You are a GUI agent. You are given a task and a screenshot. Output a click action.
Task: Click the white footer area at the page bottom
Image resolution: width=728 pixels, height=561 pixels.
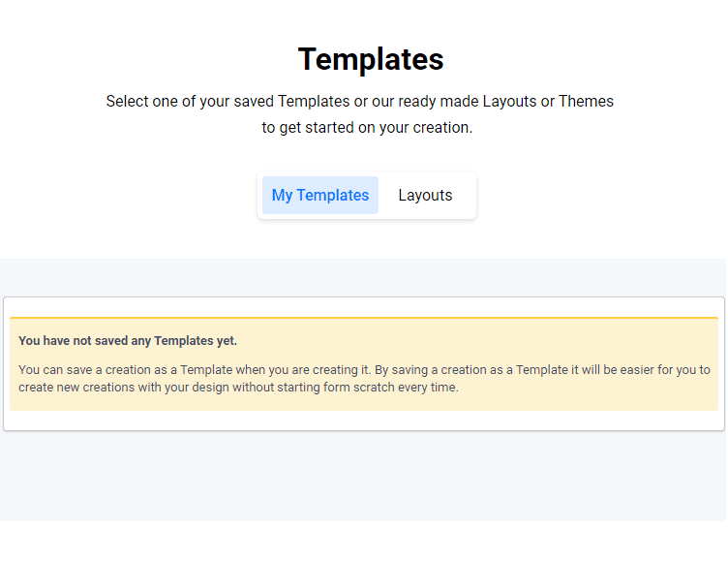[364, 541]
